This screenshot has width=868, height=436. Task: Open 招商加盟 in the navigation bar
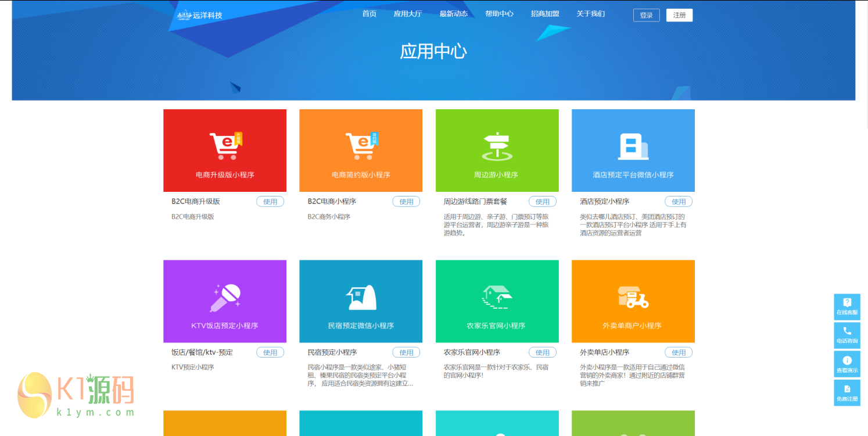545,14
